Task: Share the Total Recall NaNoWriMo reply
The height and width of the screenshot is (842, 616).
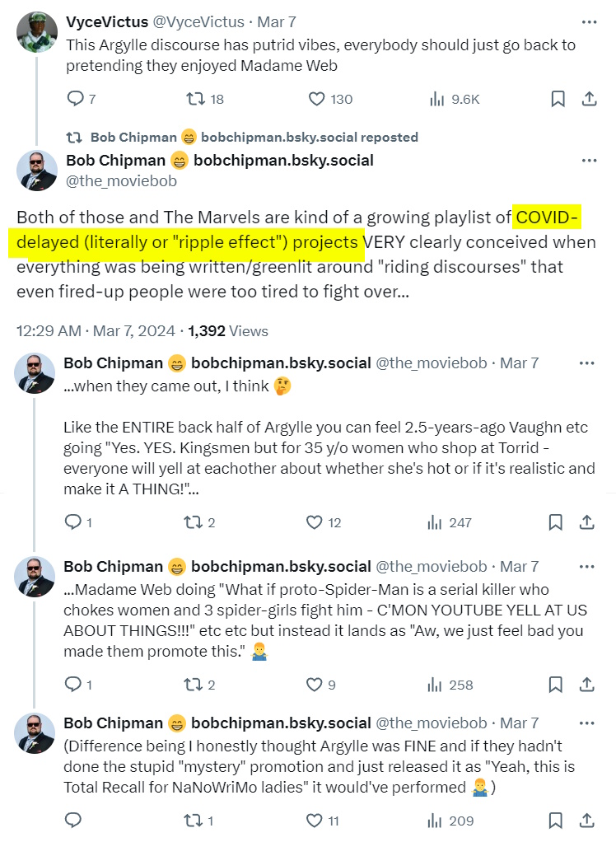Action: click(x=589, y=820)
